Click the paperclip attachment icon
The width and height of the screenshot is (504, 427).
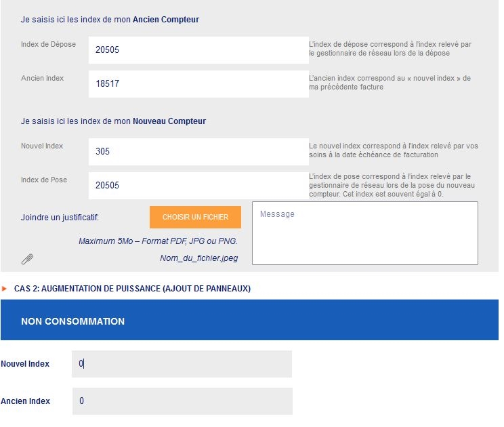(28, 259)
